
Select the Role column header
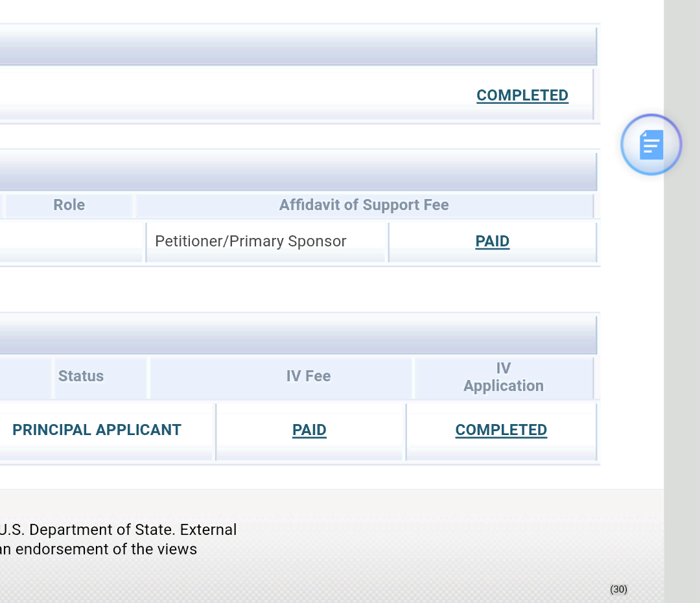[69, 205]
